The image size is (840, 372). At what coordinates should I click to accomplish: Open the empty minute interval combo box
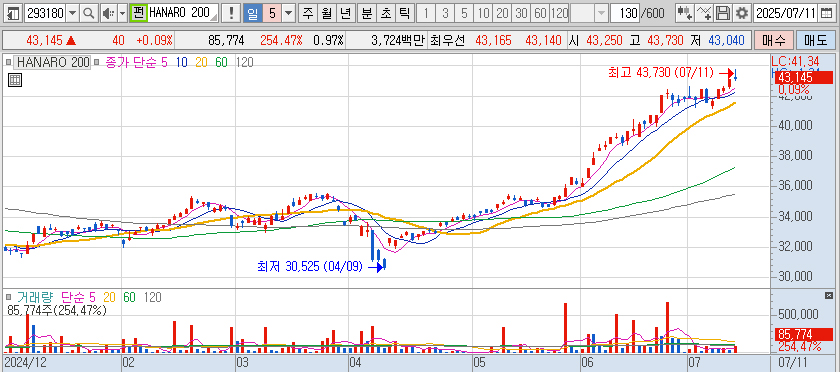pyautogui.click(x=589, y=13)
